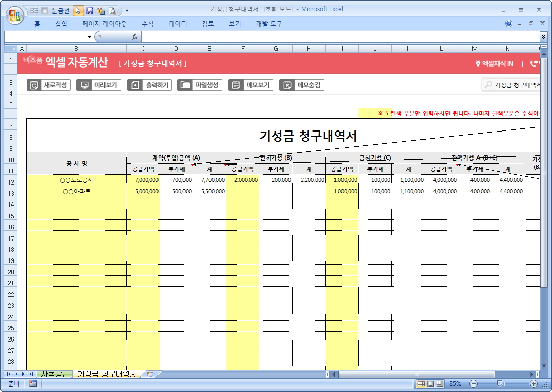This screenshot has width=552, height=392.
Task: Open Customize Quick Access Toolbar dropdown
Action: (x=127, y=10)
